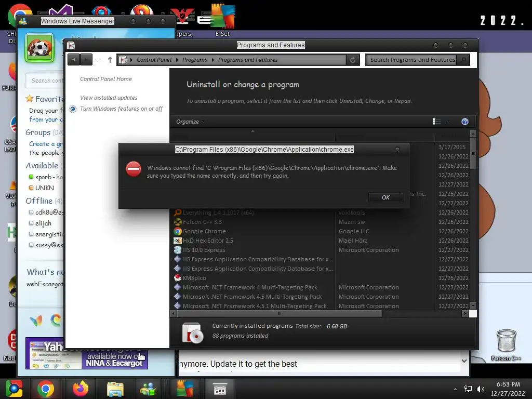Click the Messenger soccer ball avatar

[x=39, y=48]
